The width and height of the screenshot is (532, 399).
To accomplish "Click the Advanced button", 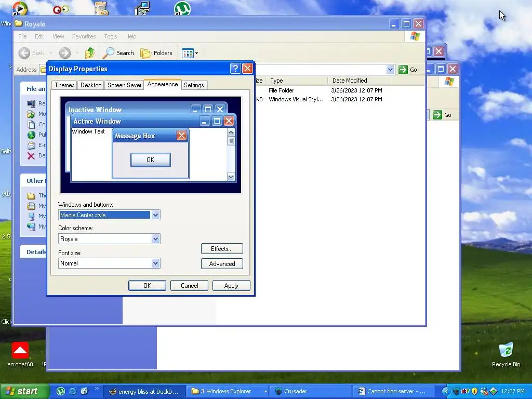I will coord(222,263).
